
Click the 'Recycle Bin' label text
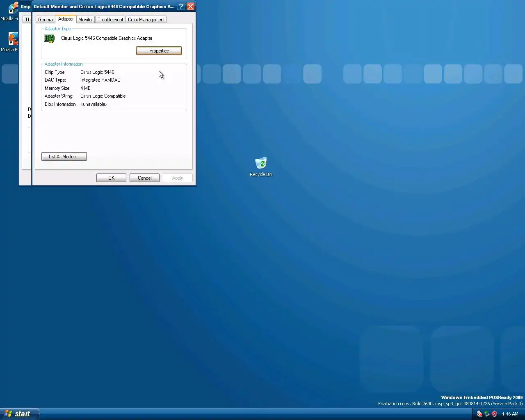(261, 174)
